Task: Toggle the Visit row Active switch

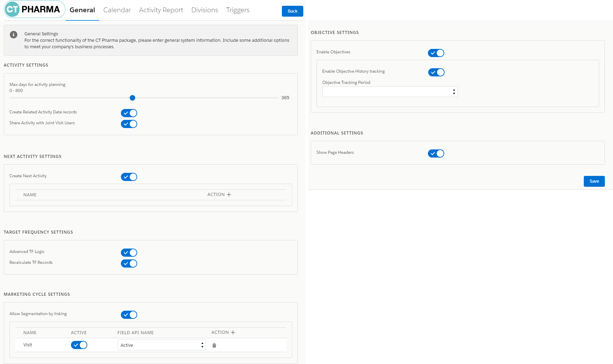Action: (x=79, y=345)
